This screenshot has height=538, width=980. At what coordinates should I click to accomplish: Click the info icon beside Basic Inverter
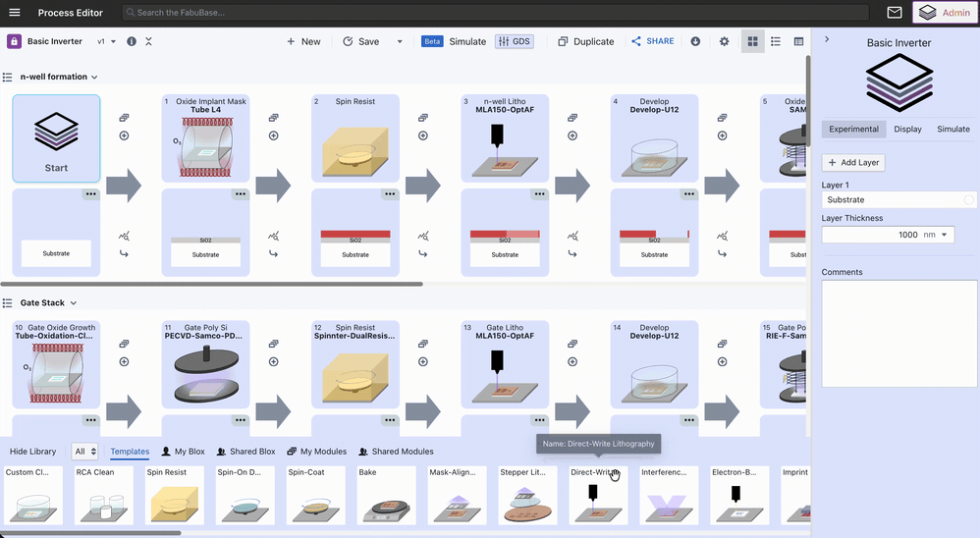pos(132,41)
